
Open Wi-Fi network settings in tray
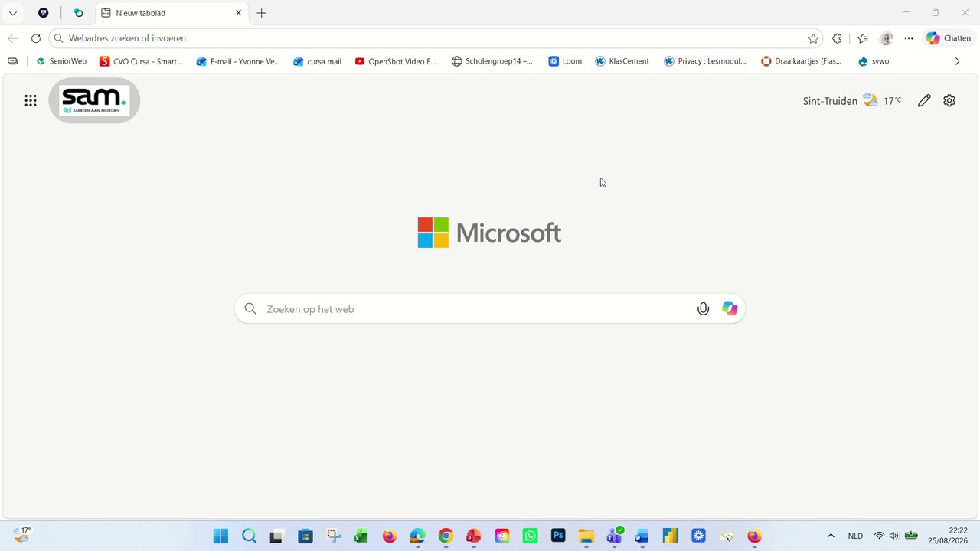point(879,536)
